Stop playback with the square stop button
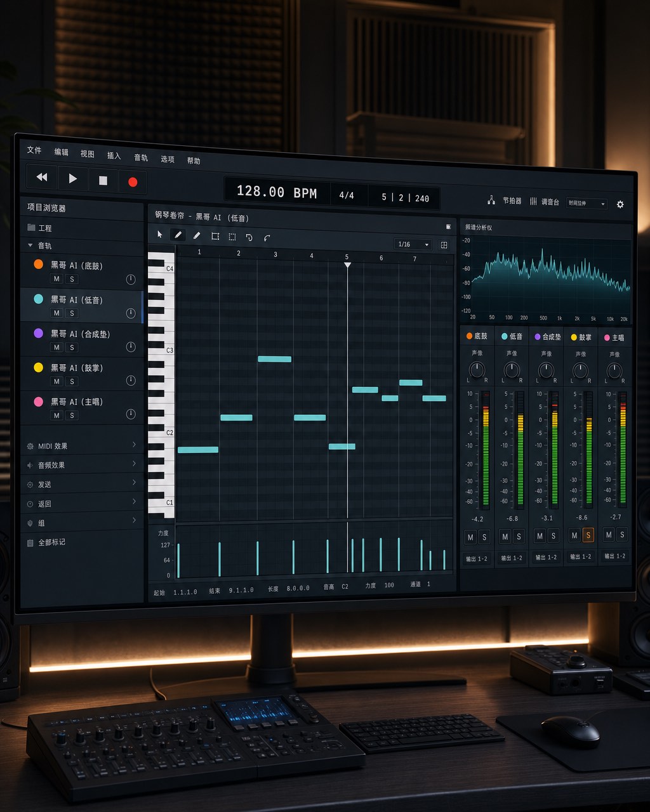 [103, 181]
